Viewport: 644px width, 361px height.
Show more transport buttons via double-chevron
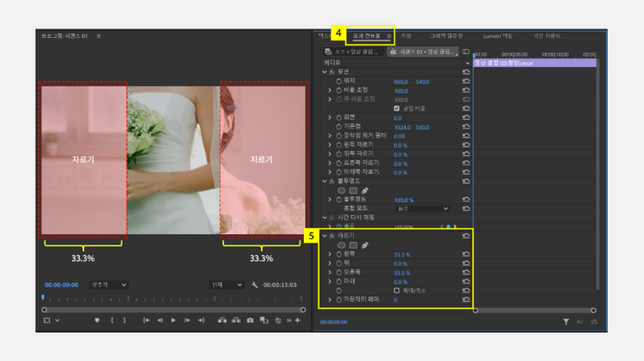tap(289, 321)
